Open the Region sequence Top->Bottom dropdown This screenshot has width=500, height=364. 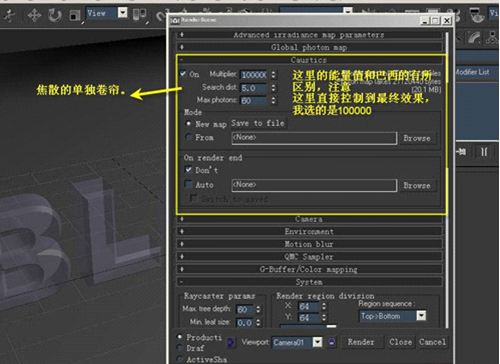(393, 316)
